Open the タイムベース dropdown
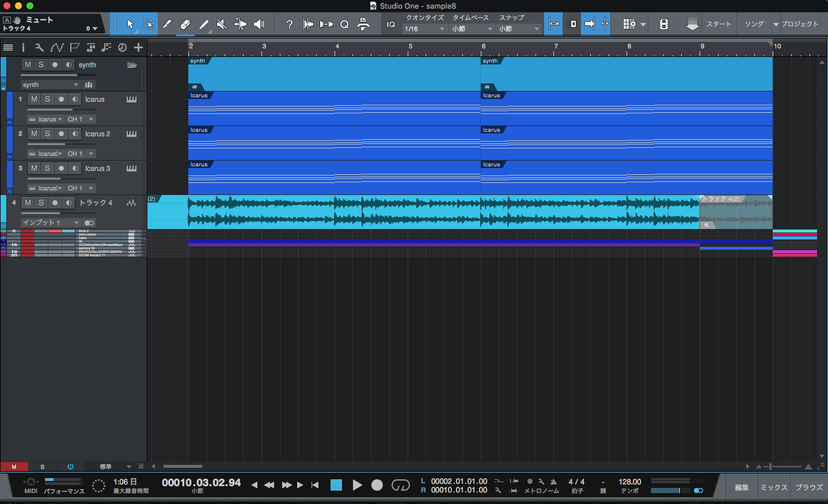Viewport: 828px width, 504px height. click(472, 29)
